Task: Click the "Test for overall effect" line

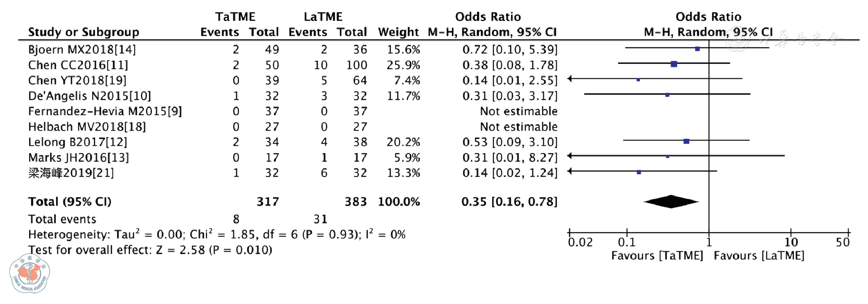Action: 150,250
